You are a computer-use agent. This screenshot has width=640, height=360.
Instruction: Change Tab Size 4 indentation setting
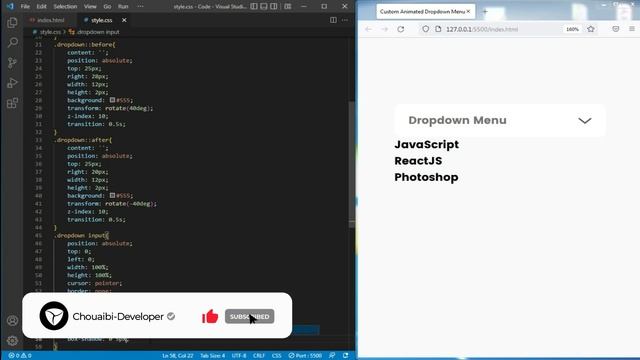coord(212,356)
